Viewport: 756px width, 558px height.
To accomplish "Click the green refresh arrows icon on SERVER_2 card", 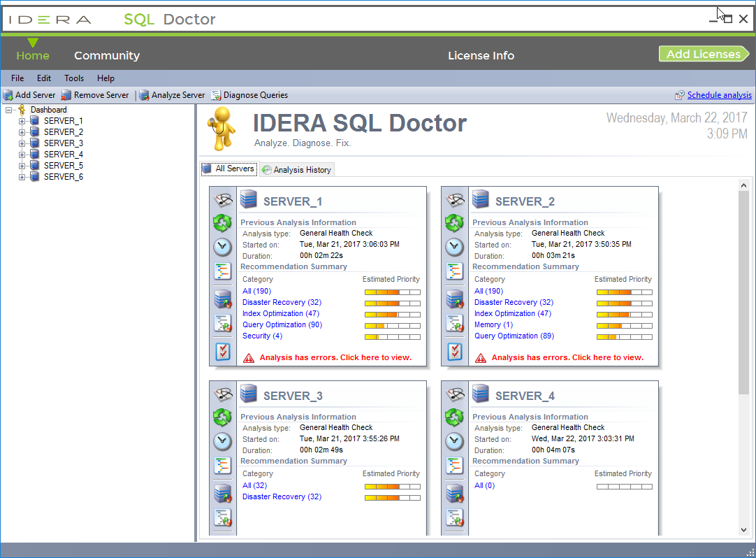I will 454,223.
